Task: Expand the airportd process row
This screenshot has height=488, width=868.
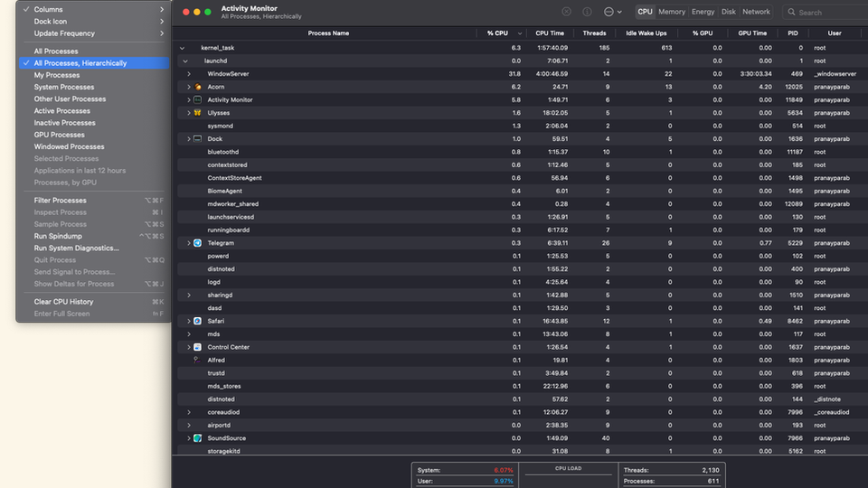Action: coord(189,426)
